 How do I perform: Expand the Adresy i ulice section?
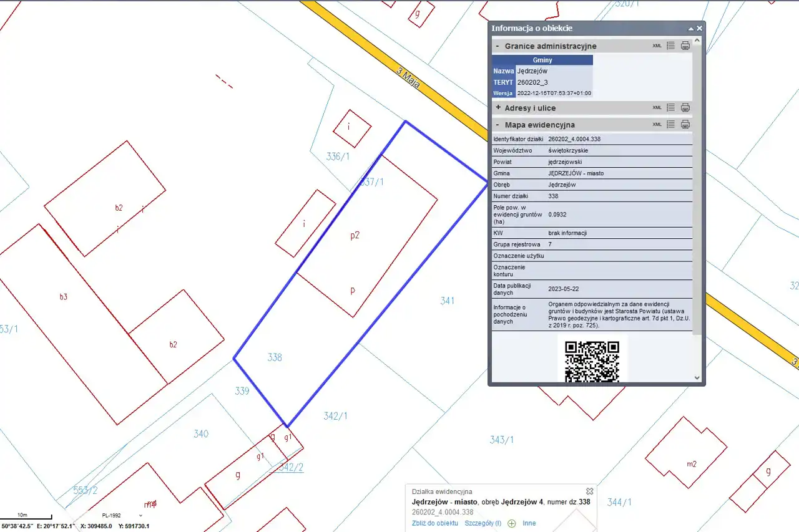coord(498,108)
